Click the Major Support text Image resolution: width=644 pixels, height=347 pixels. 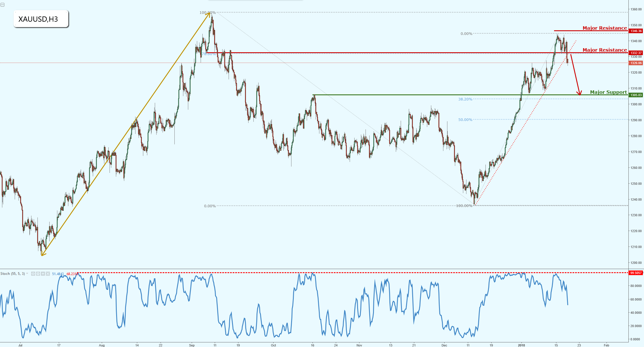click(608, 92)
